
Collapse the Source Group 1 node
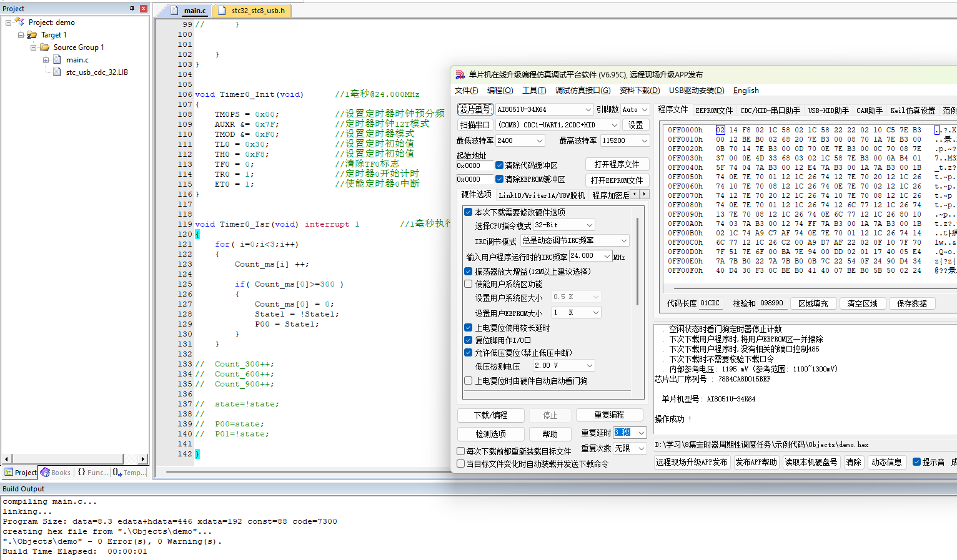click(33, 47)
